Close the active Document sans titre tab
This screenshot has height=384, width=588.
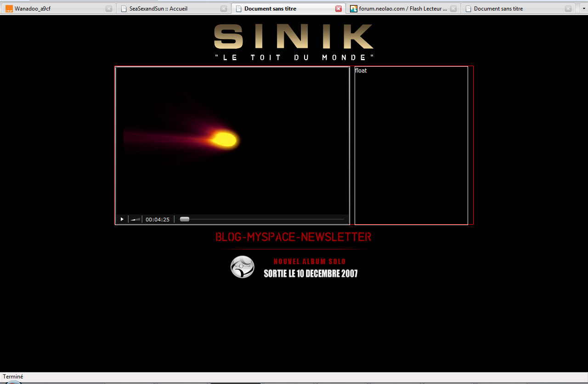point(339,9)
